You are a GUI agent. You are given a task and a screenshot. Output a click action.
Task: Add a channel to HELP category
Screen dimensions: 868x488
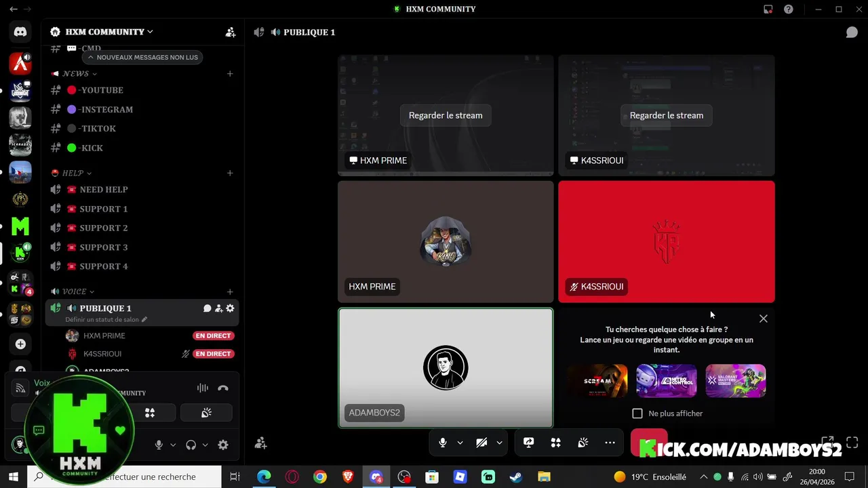coord(230,173)
